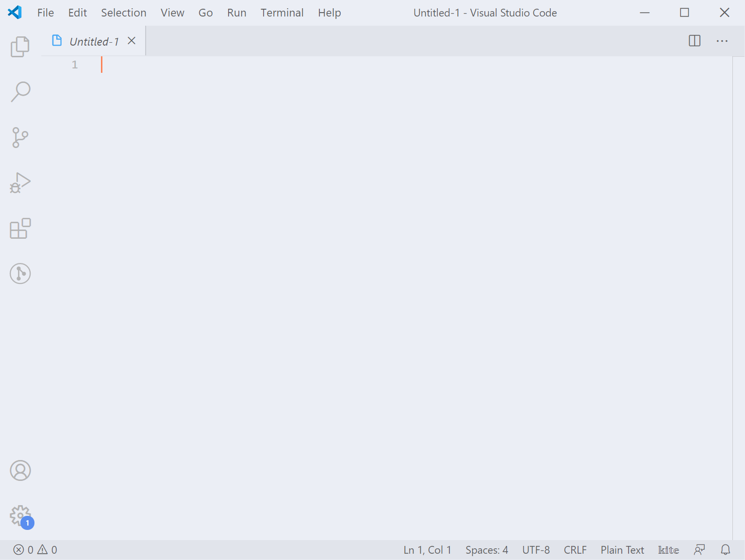745x560 pixels.
Task: Minimize the Visual Studio Code window
Action: [x=645, y=13]
